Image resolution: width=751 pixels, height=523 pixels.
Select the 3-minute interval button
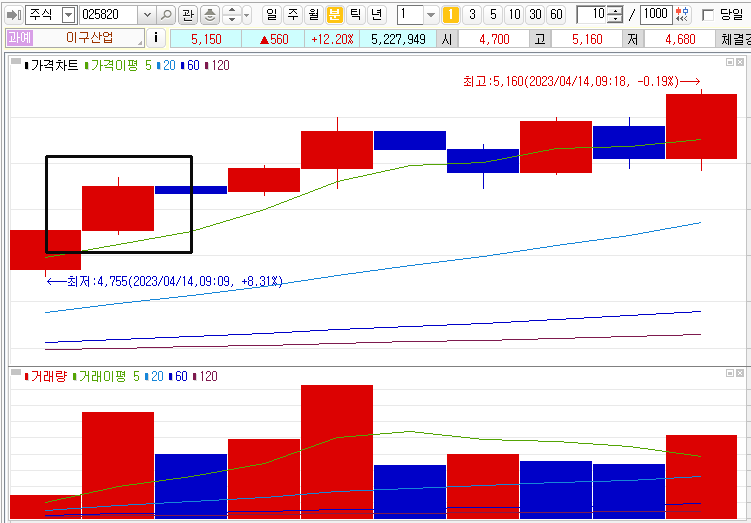tap(472, 15)
